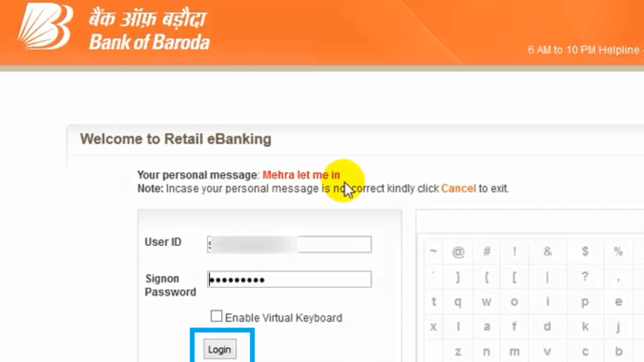The width and height of the screenshot is (644, 362).
Task: Tap the @ key on virtual keyboard
Action: (x=458, y=252)
